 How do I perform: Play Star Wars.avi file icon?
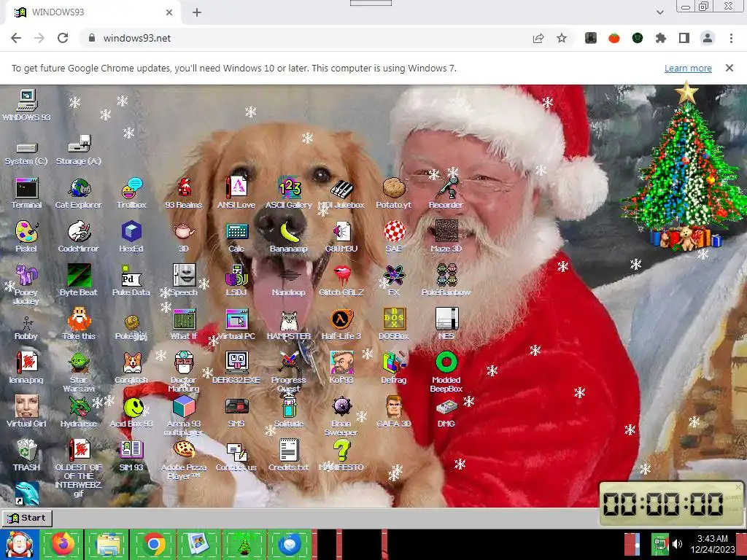point(79,372)
